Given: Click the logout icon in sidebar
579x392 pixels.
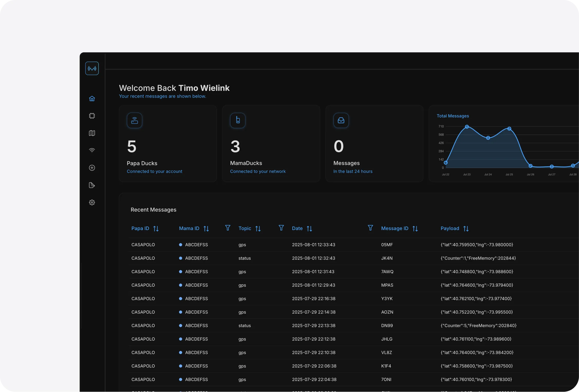Looking at the screenshot, I should pyautogui.click(x=92, y=185).
